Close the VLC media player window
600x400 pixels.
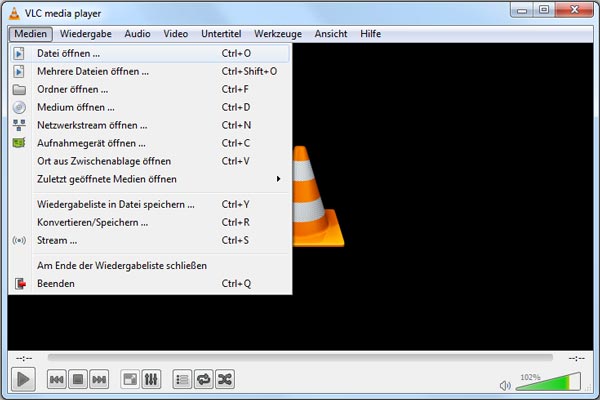click(574, 10)
